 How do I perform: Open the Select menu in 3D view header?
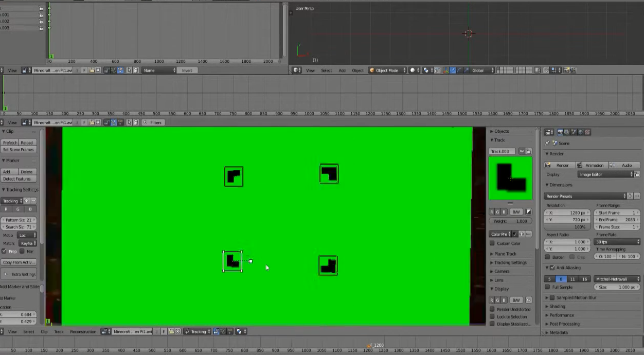[327, 70]
